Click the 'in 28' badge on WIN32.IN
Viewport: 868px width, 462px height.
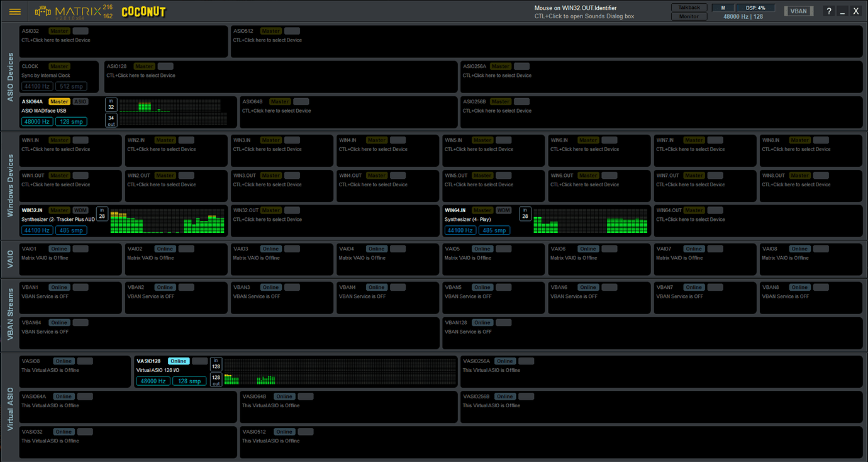click(101, 213)
